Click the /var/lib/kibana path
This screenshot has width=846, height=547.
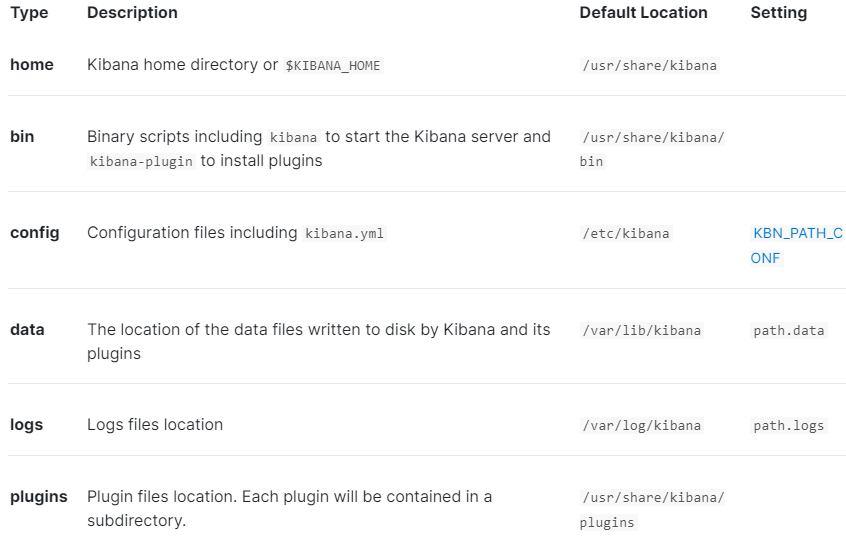642,330
